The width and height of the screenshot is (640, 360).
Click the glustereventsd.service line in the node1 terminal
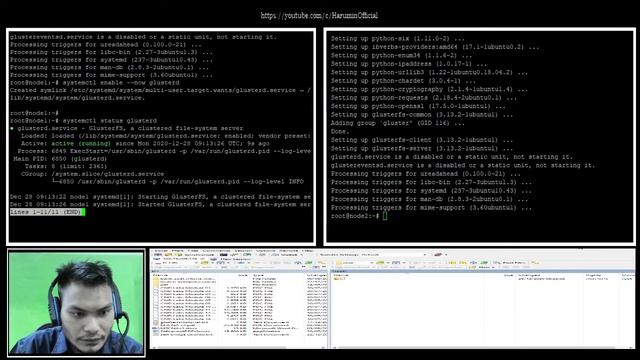pyautogui.click(x=143, y=37)
